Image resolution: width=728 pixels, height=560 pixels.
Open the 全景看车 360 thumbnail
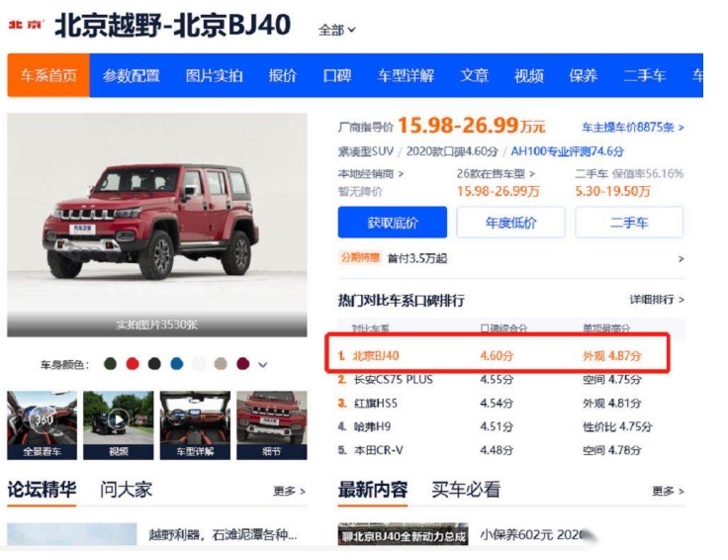[42, 424]
